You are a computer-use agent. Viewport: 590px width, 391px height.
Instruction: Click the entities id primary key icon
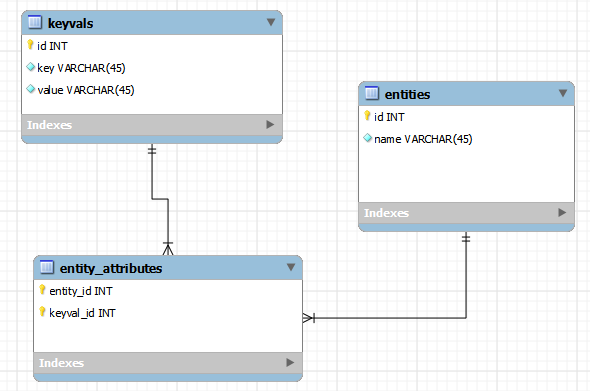(367, 116)
